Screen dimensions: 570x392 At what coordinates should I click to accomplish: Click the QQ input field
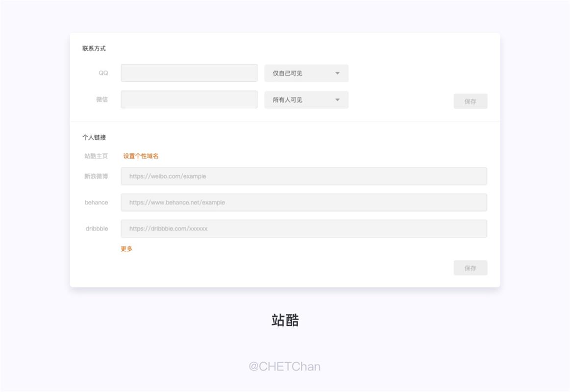[189, 73]
